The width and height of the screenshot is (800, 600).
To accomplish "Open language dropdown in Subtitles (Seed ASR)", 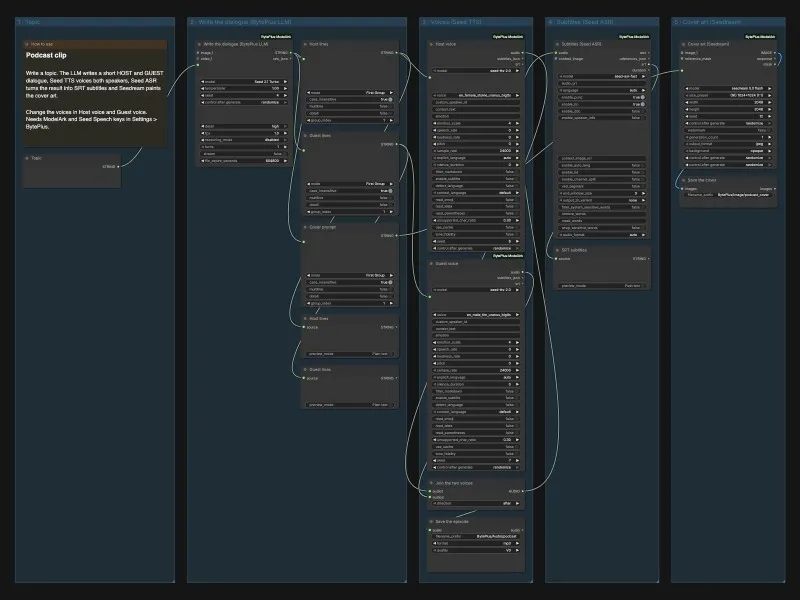I will coord(602,90).
